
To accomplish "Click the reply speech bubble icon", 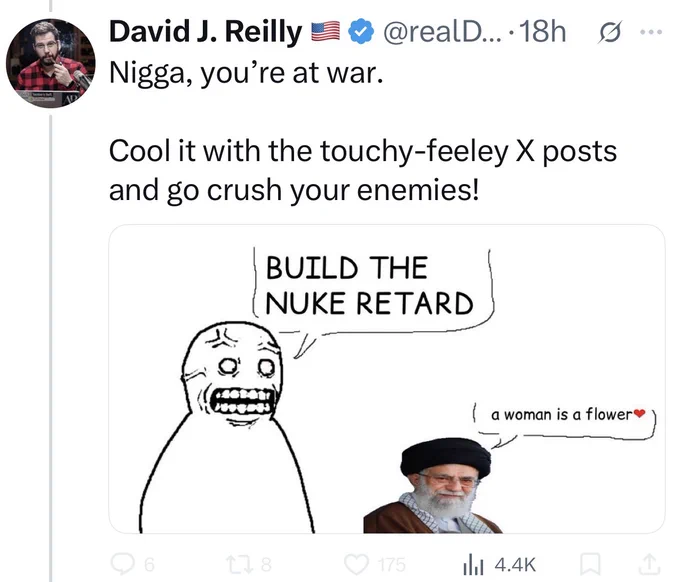I will tap(124, 564).
